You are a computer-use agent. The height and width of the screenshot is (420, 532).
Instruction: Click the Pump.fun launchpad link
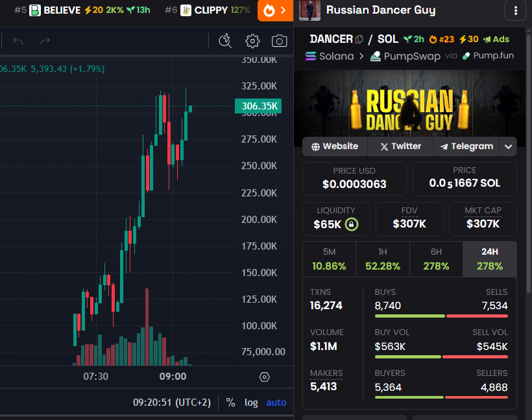tap(489, 56)
